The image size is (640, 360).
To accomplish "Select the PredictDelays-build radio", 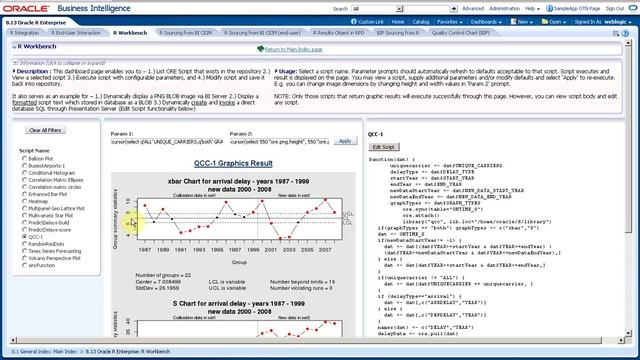I will point(24,222).
